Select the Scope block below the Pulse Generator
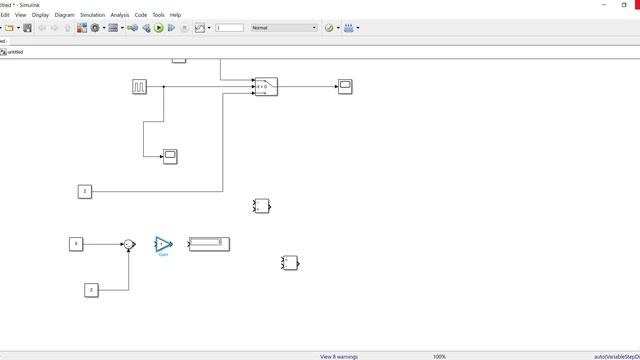This screenshot has width=640, height=360. (x=170, y=157)
